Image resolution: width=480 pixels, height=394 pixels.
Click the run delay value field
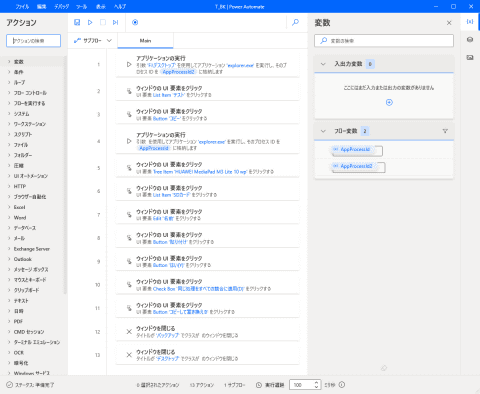pyautogui.click(x=301, y=385)
